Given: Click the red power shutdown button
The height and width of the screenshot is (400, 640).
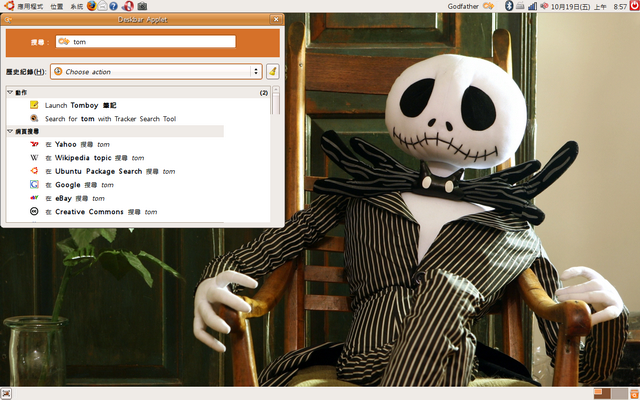Looking at the screenshot, I should click(x=634, y=6).
